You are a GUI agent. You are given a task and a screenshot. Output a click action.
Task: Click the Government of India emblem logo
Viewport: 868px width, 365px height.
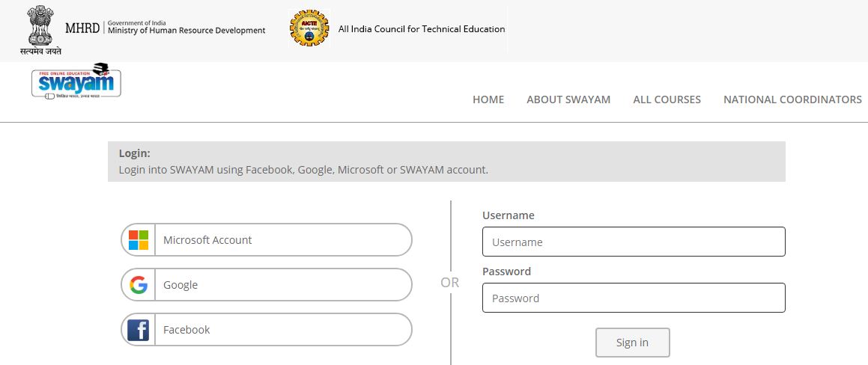(40, 30)
